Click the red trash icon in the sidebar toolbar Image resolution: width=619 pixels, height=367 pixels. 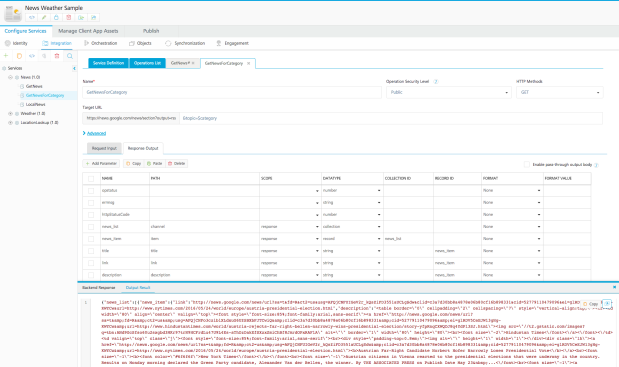57,56
